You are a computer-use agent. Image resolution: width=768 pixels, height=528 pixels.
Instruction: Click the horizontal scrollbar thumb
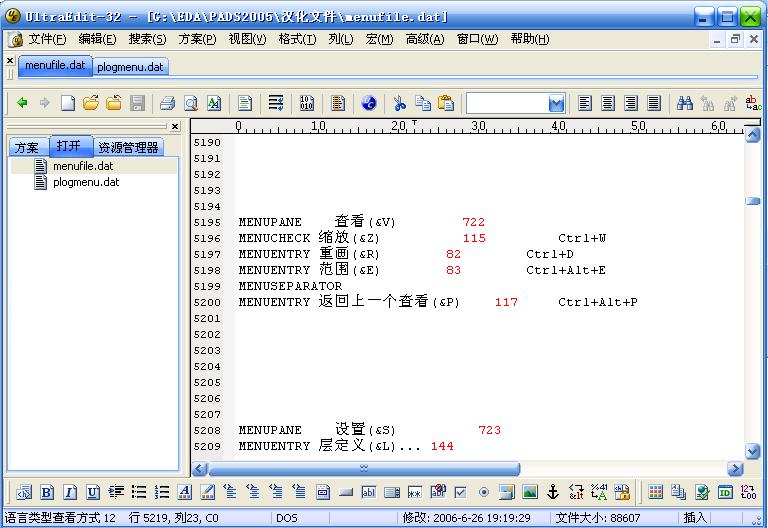click(364, 469)
